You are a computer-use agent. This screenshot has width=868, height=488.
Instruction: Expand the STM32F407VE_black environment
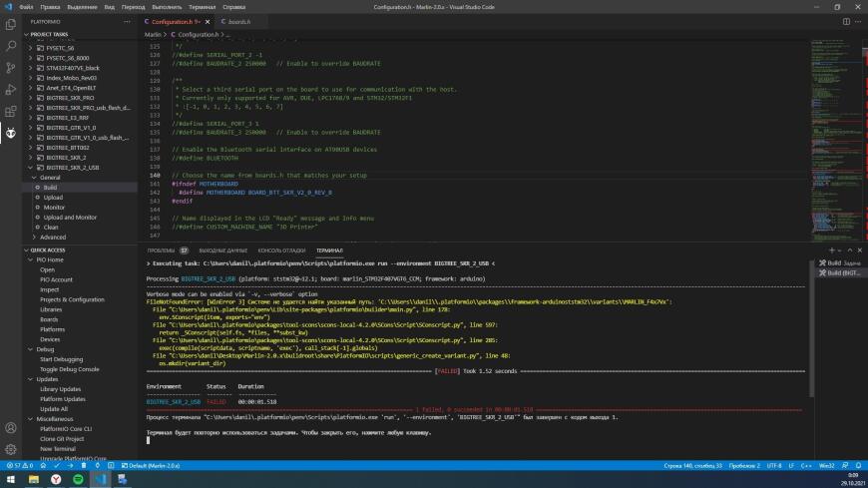[x=31, y=68]
